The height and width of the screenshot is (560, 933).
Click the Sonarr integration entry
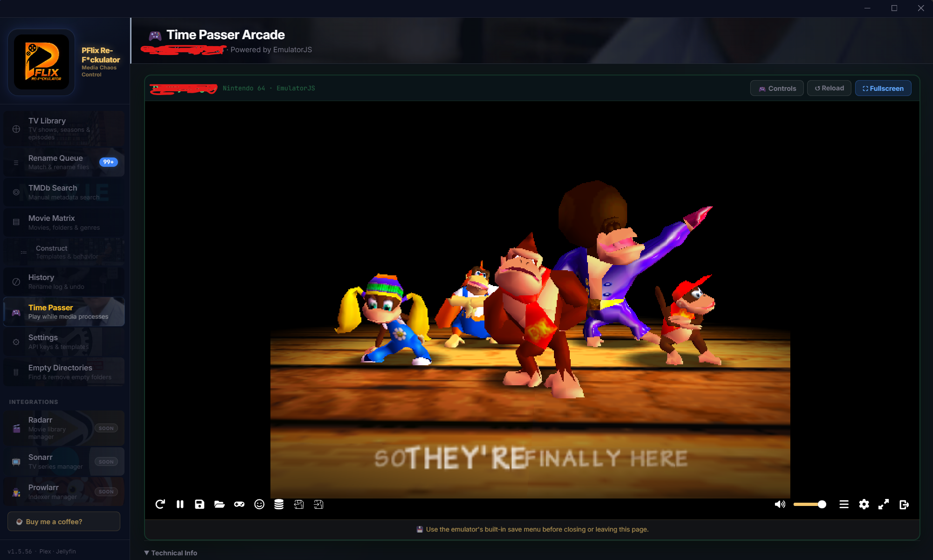coord(64,461)
